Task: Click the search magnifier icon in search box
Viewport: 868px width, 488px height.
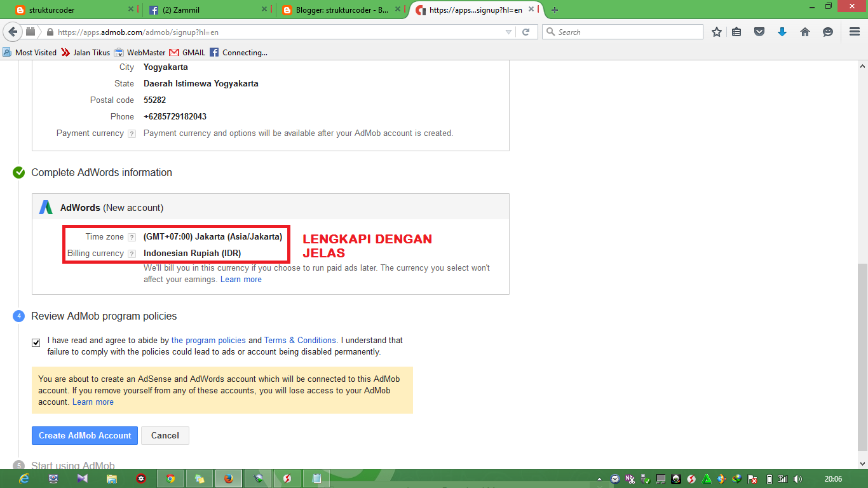Action: pyautogui.click(x=550, y=32)
